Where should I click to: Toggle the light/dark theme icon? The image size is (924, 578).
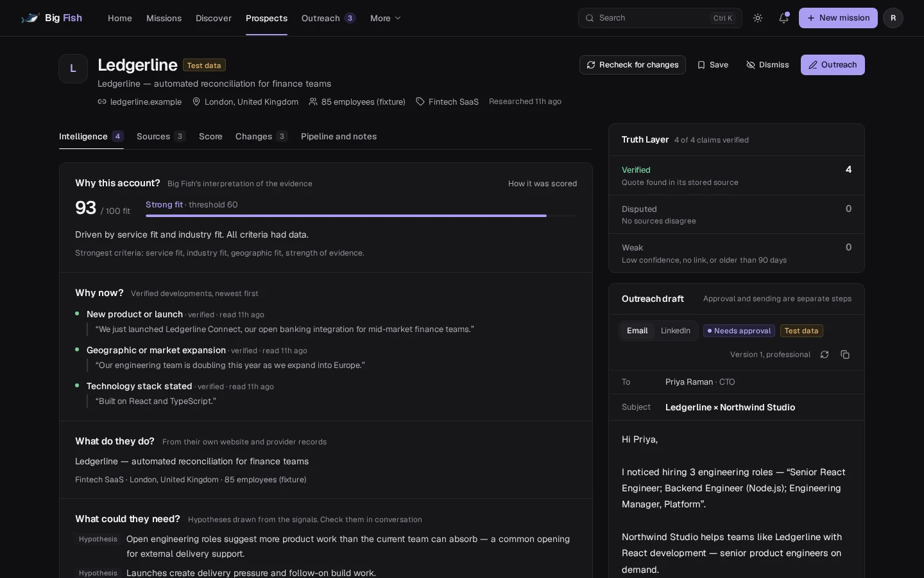click(x=758, y=18)
